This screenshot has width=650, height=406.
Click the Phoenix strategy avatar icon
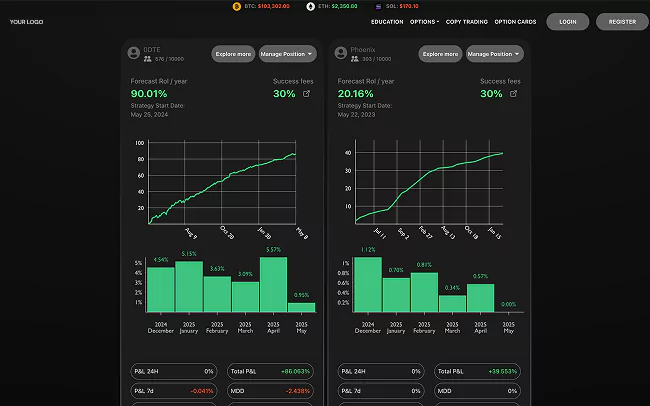coord(341,53)
